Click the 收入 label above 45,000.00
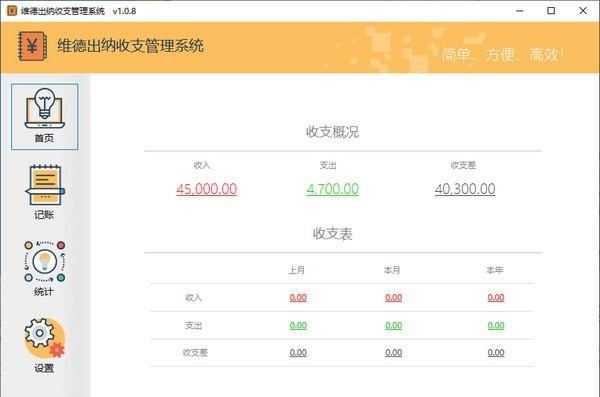600x397 pixels. 202,165
